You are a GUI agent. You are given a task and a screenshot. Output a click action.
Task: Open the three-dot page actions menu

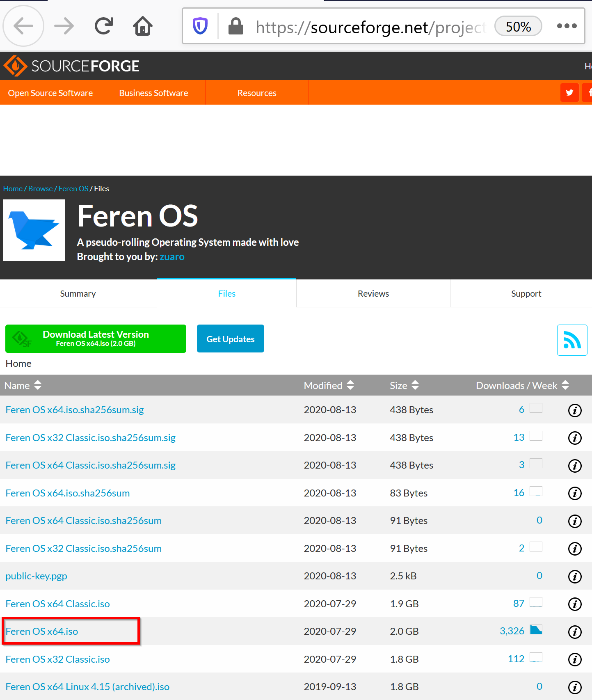tap(567, 26)
